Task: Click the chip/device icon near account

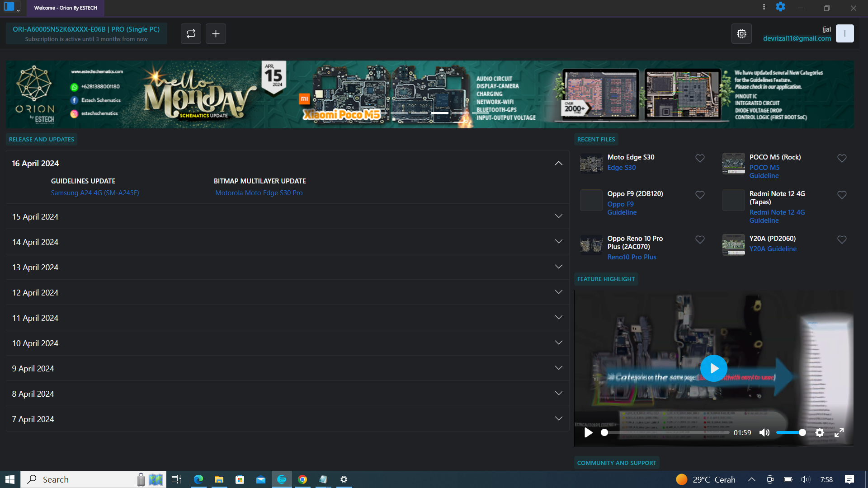Action: coord(741,33)
